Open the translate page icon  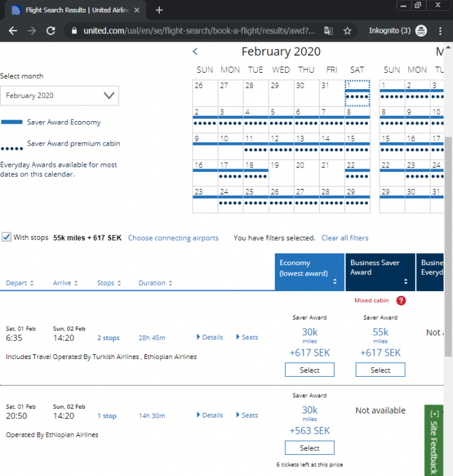coord(329,31)
